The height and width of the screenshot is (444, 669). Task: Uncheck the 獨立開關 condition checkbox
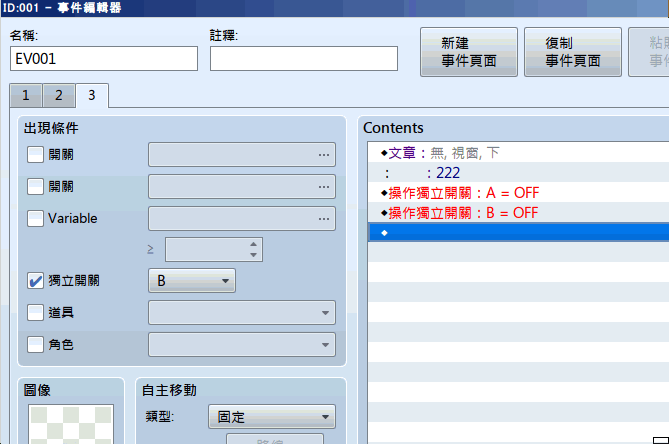point(35,281)
